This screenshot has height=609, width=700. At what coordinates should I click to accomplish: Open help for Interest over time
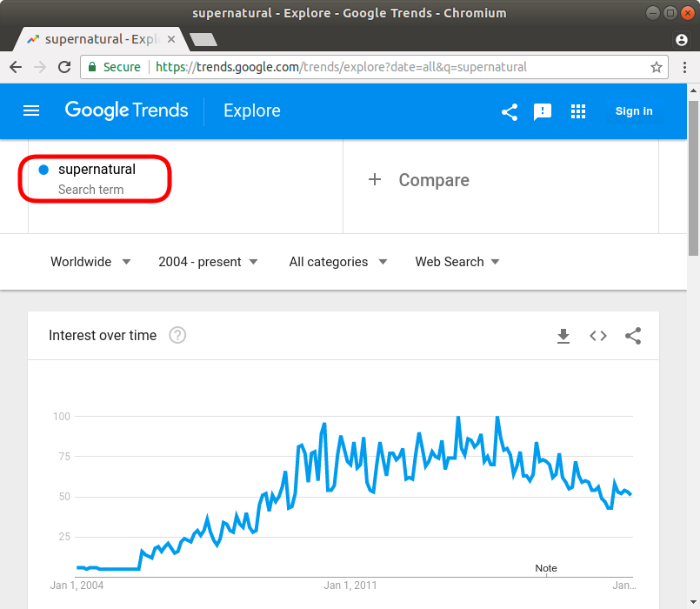click(x=177, y=336)
